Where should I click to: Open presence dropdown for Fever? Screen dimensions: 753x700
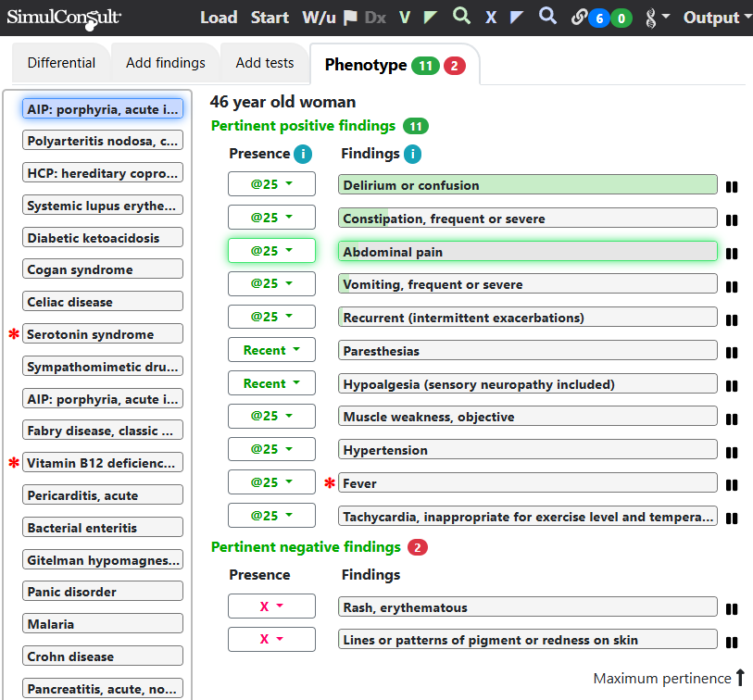pyautogui.click(x=271, y=481)
